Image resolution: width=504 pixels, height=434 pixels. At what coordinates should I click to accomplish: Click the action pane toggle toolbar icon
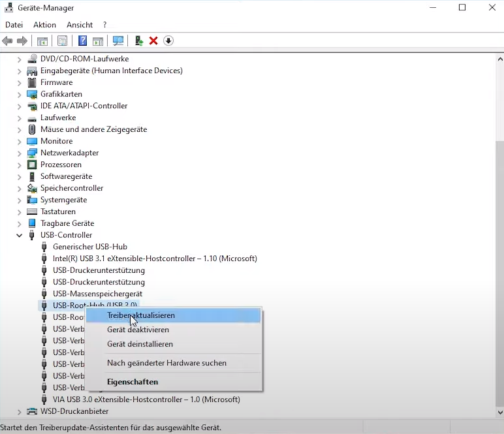pos(98,41)
